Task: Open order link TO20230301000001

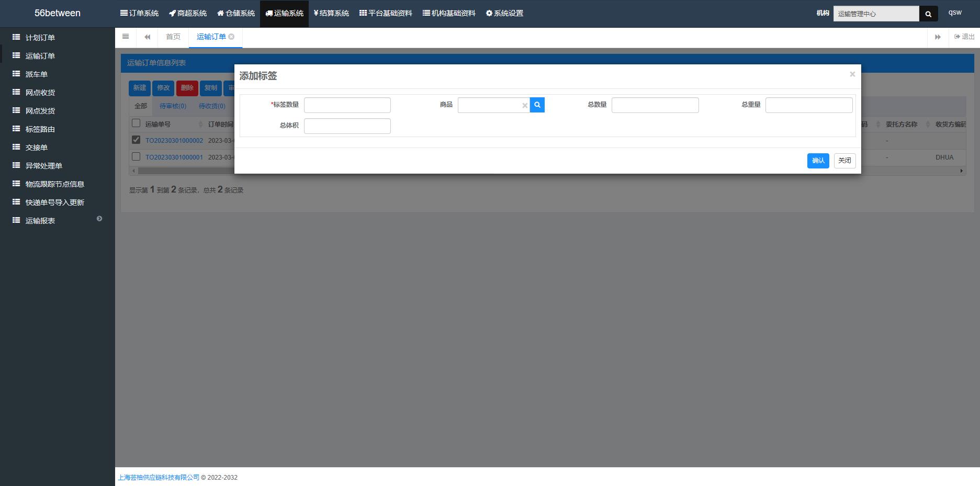Action: tap(174, 157)
